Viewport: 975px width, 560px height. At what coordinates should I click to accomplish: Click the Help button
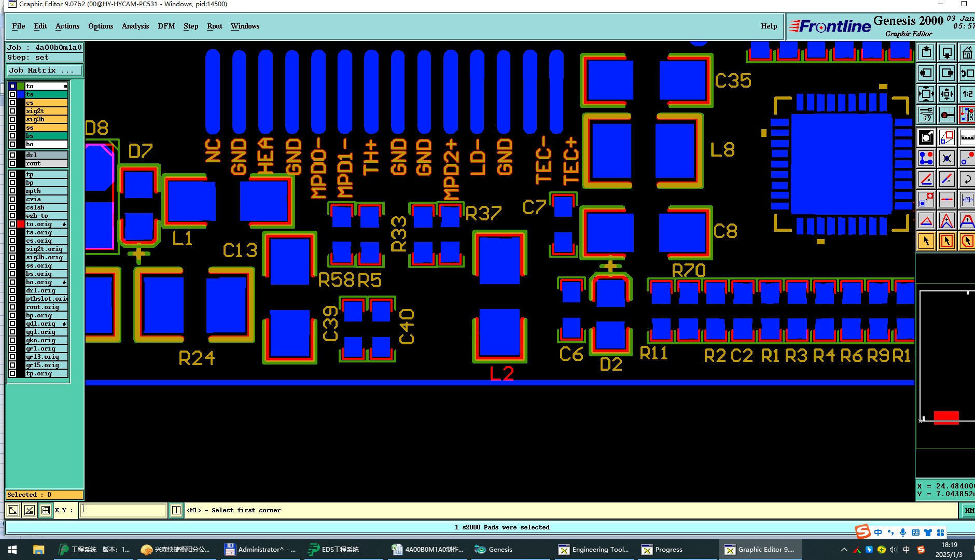tap(769, 26)
